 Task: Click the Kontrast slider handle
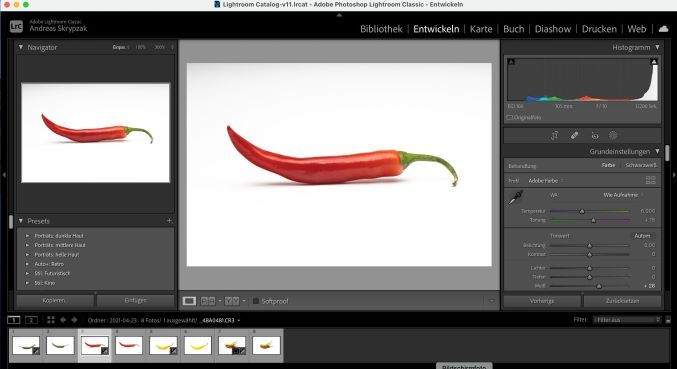[x=589, y=254]
